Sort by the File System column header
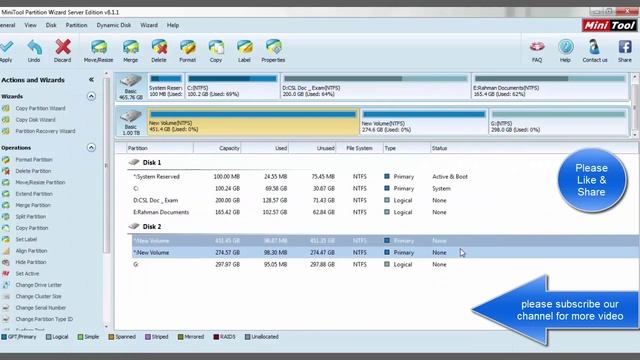Viewport: 640px width, 360px height. coord(359,149)
